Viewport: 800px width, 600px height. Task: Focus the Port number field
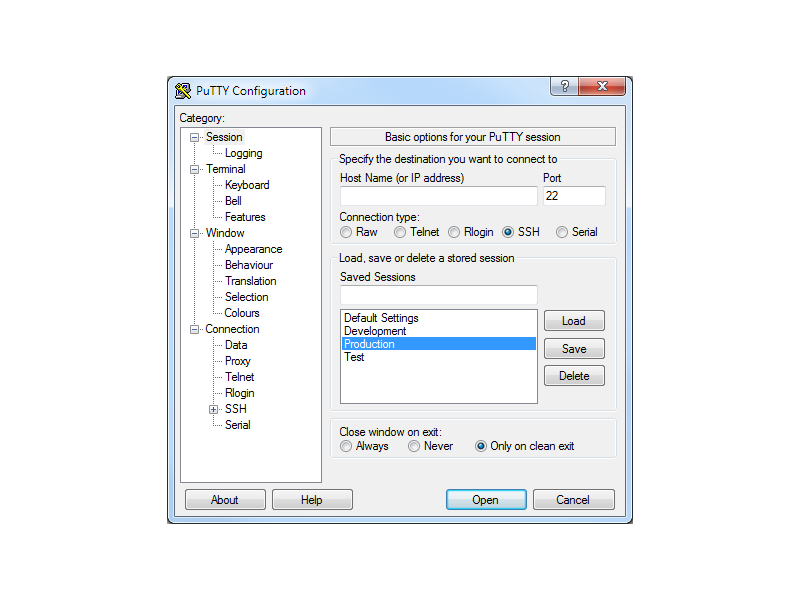coord(574,196)
